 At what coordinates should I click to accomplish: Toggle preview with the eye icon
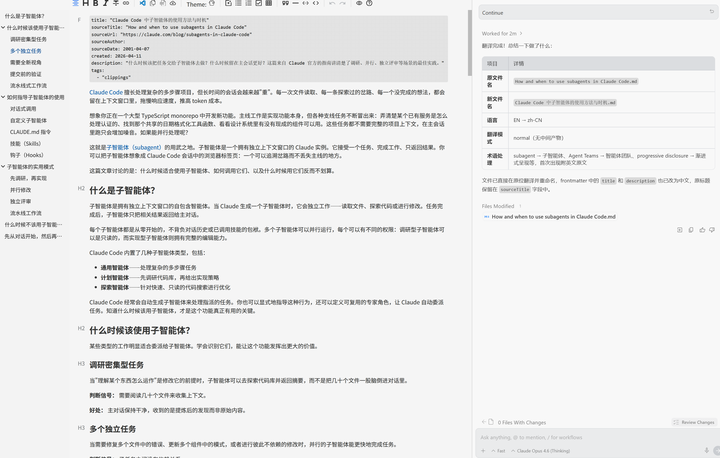point(359,3)
